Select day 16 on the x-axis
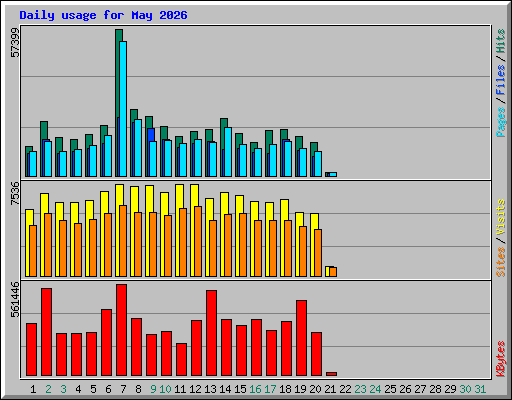 [255, 389]
